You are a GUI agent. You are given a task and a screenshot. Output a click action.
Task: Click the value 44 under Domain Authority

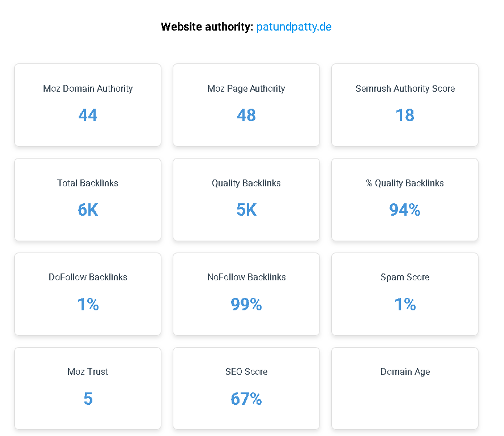pos(88,116)
